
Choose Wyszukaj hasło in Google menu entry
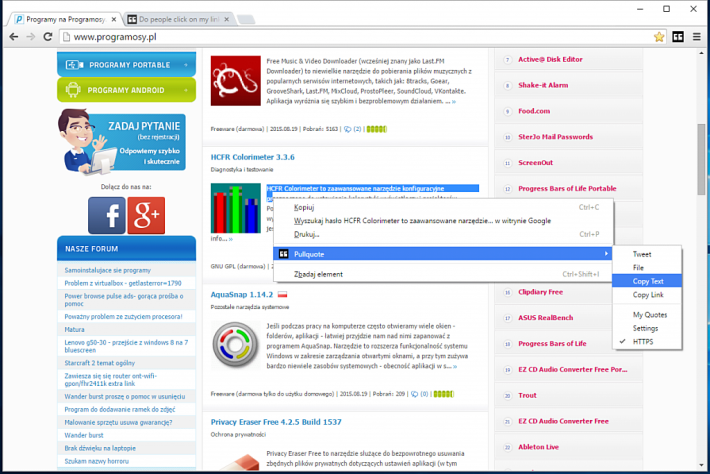pos(443,221)
